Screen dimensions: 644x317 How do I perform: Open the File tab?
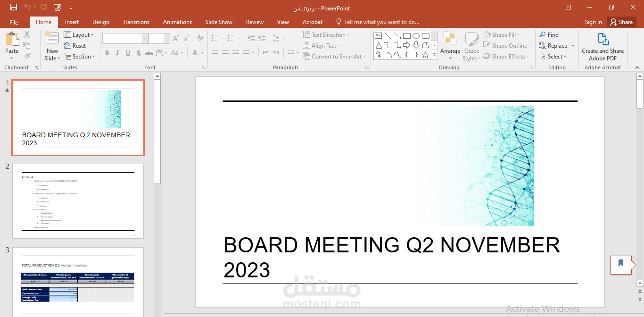[x=14, y=22]
